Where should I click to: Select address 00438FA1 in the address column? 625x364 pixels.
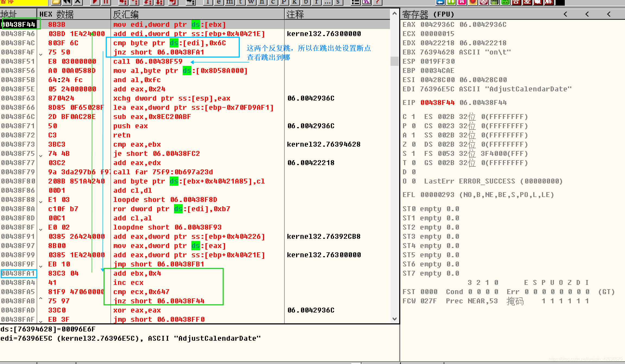click(x=18, y=273)
